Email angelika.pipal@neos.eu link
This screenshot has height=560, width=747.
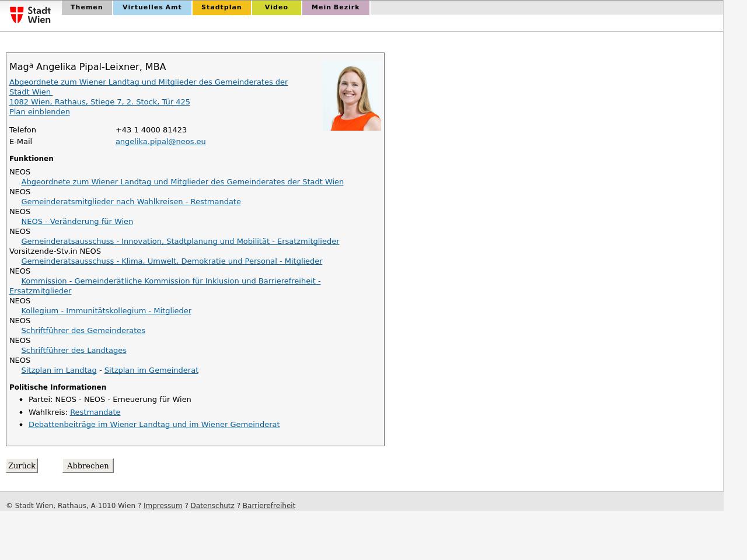pos(160,141)
